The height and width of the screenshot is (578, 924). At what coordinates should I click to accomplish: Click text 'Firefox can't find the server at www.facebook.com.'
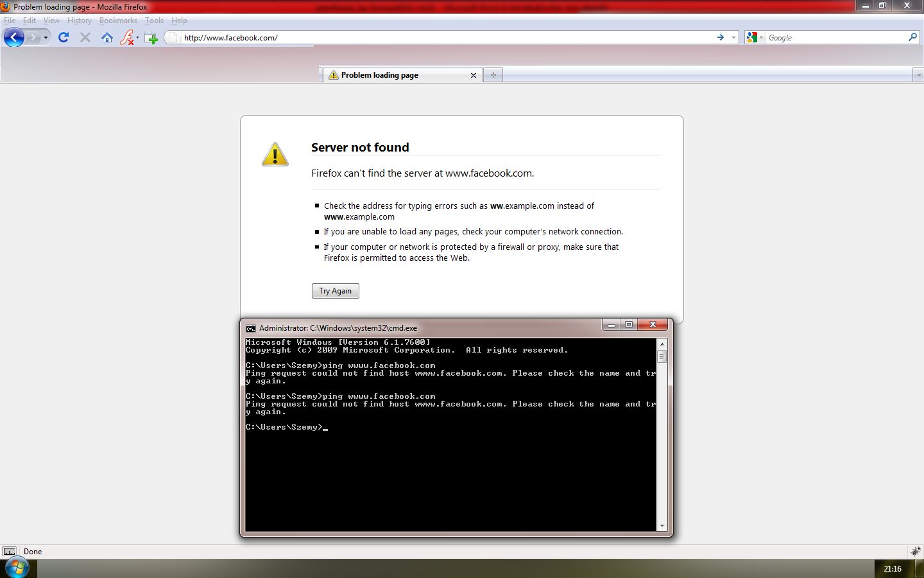click(422, 173)
